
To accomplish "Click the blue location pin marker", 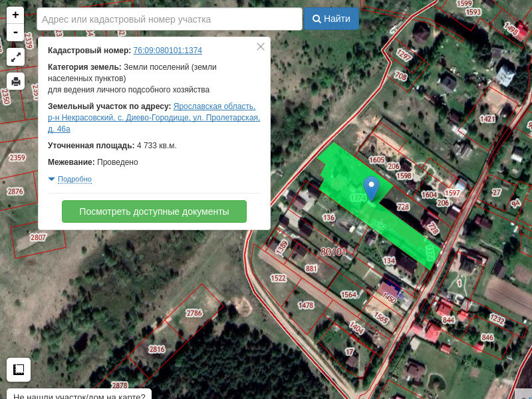I will pyautogui.click(x=372, y=187).
